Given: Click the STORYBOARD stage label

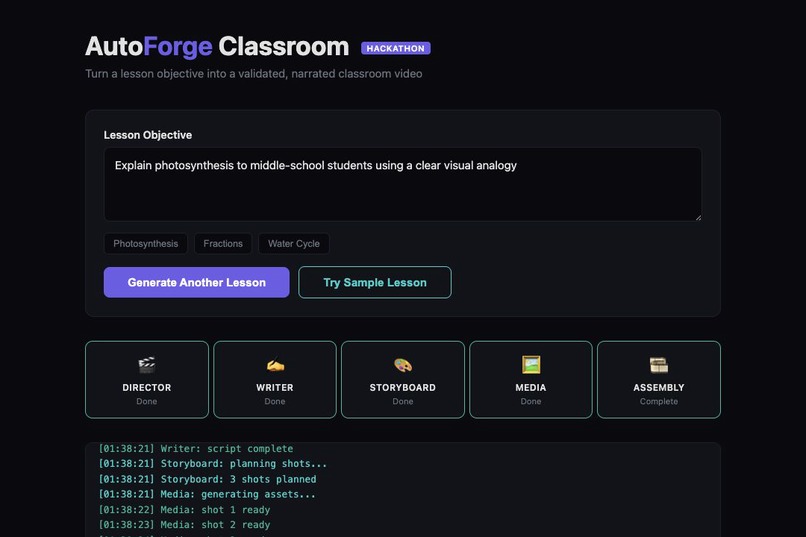Looking at the screenshot, I should [402, 387].
